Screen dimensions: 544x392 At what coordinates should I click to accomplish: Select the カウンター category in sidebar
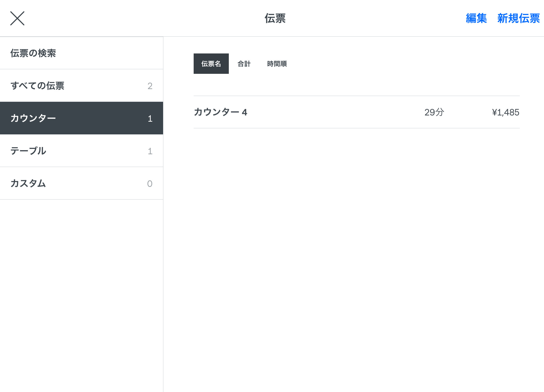coord(33,118)
